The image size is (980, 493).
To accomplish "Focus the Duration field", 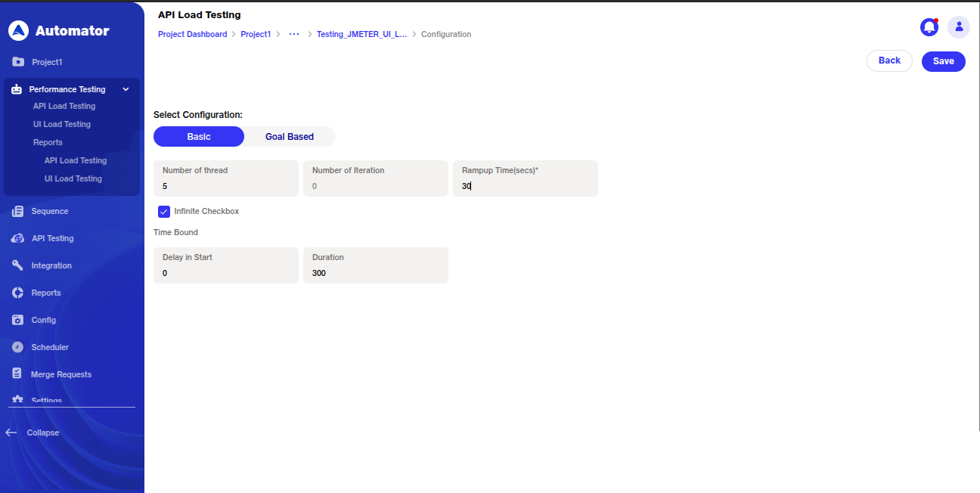I will coord(376,265).
